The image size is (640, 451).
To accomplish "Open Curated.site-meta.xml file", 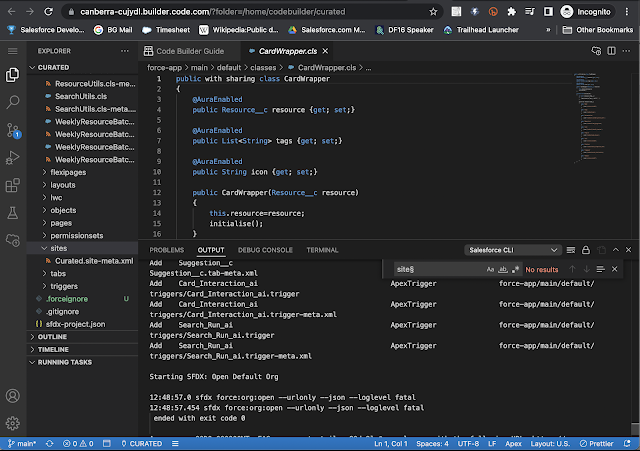I will coord(94,261).
